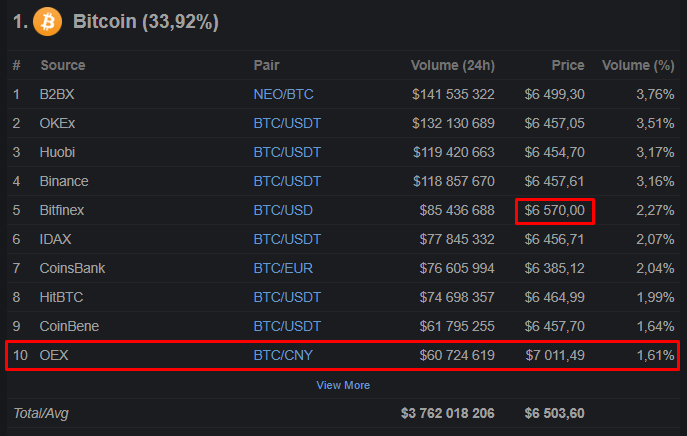Select the CoinsBank source name

pyautogui.click(x=72, y=268)
